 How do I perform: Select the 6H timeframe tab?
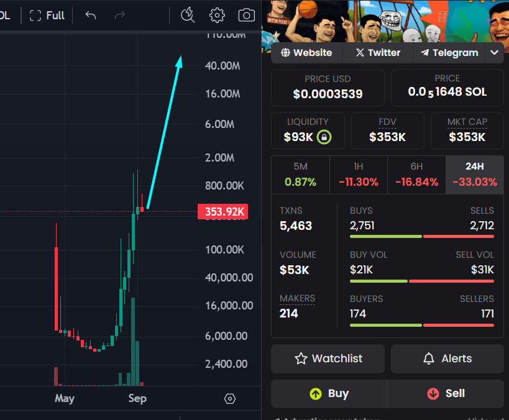tap(416, 175)
